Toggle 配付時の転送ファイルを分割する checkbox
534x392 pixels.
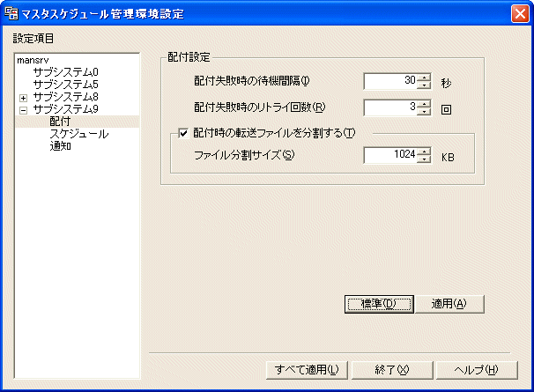coord(183,133)
